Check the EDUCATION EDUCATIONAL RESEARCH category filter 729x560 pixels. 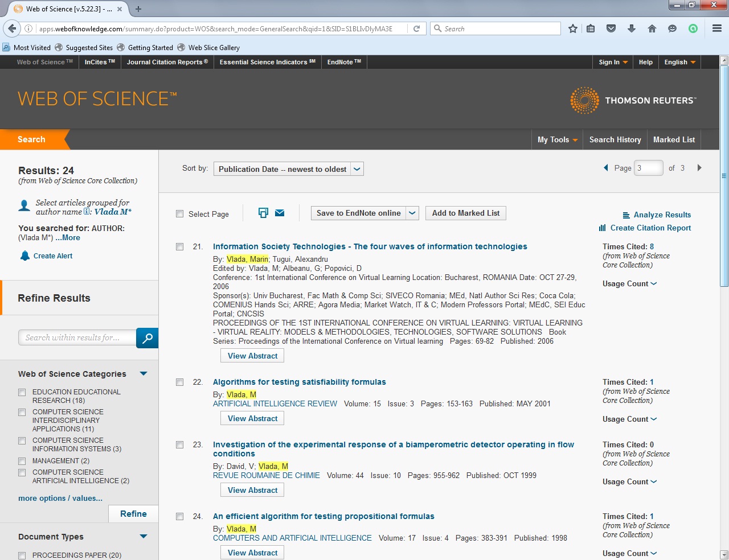click(x=22, y=392)
